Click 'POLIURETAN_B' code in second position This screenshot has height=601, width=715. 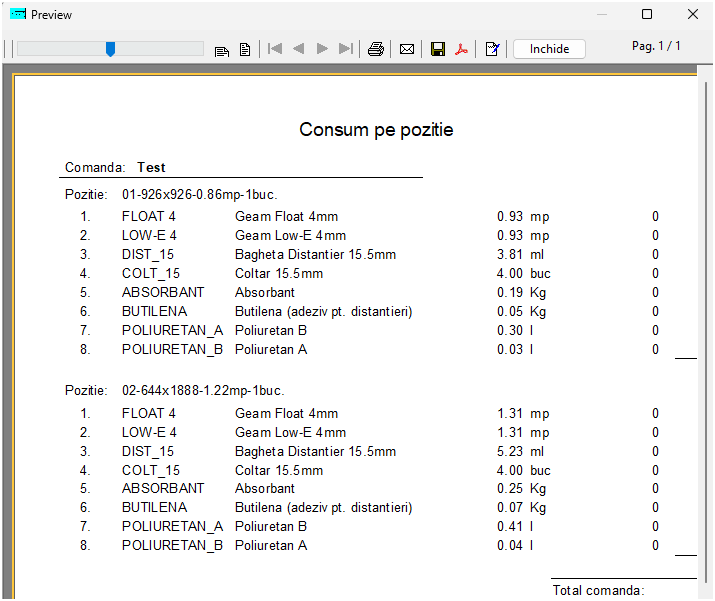[x=172, y=546]
